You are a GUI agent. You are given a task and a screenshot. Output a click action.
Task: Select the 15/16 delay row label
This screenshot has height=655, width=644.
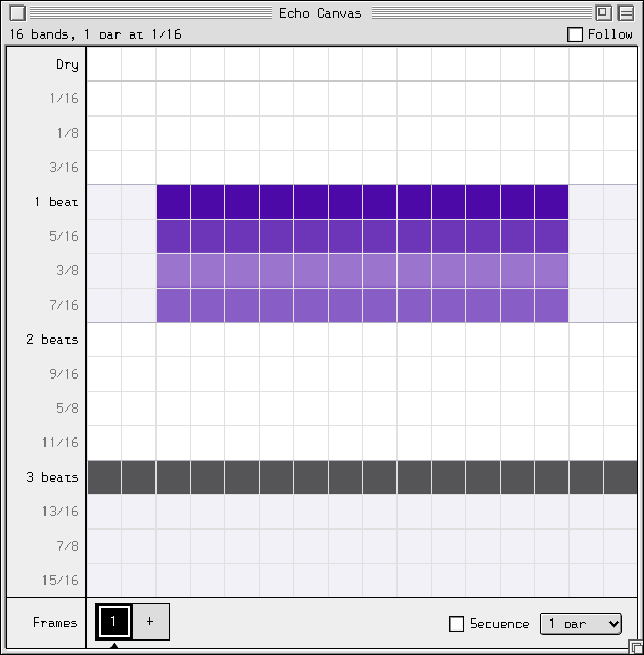[60, 580]
